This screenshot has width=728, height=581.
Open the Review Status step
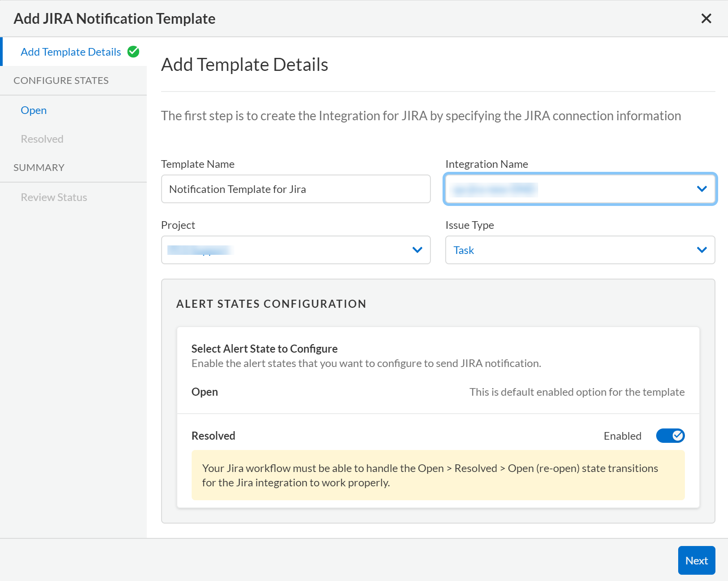(54, 197)
